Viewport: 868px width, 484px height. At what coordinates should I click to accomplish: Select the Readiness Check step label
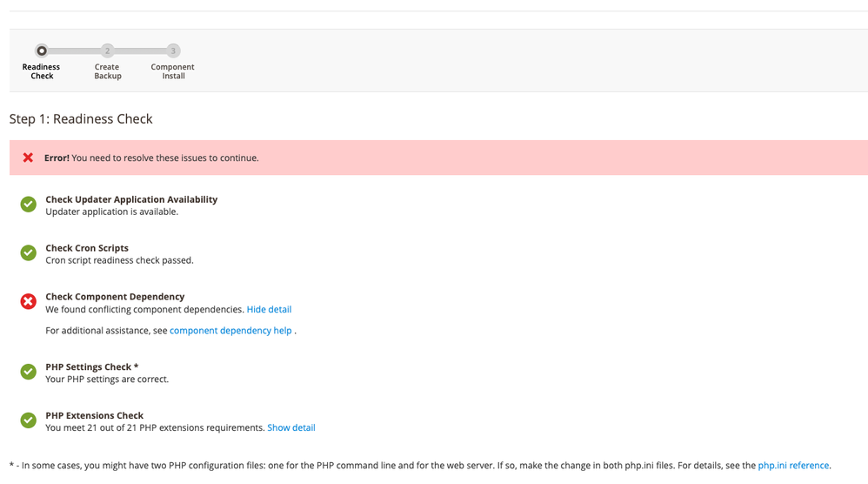(x=42, y=71)
